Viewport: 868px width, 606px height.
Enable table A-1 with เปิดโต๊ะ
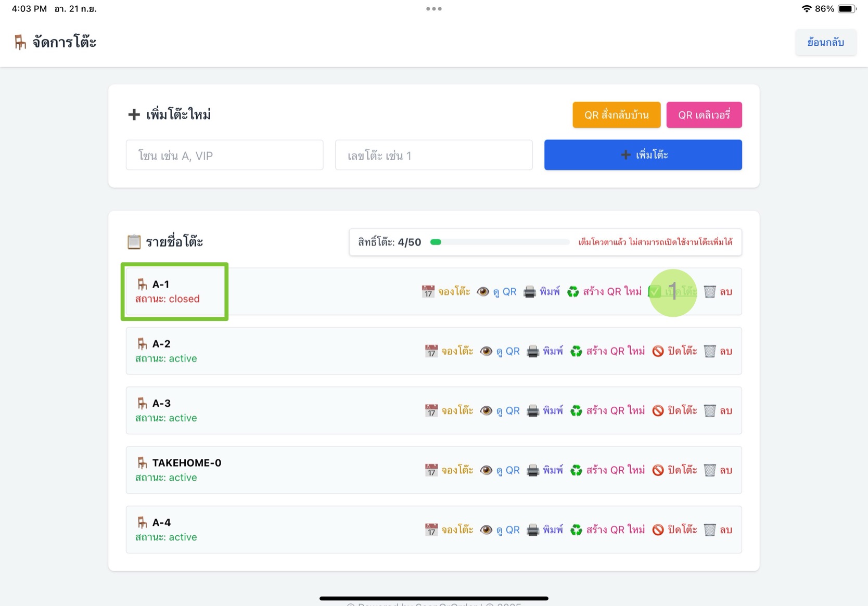click(x=673, y=292)
